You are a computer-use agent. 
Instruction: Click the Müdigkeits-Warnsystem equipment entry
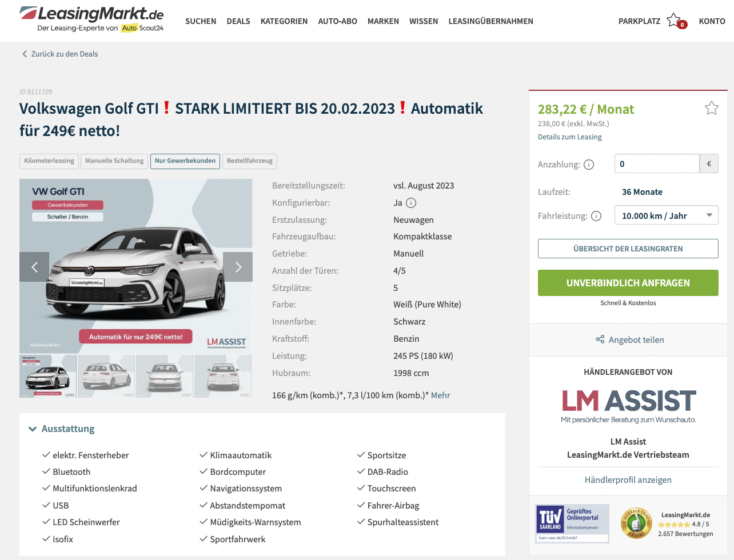pyautogui.click(x=256, y=522)
